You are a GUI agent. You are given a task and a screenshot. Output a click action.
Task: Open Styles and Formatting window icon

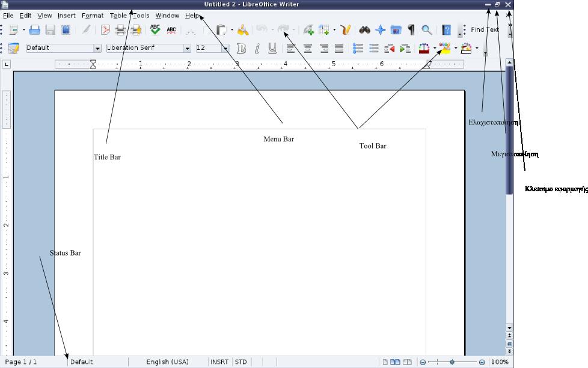pos(13,48)
